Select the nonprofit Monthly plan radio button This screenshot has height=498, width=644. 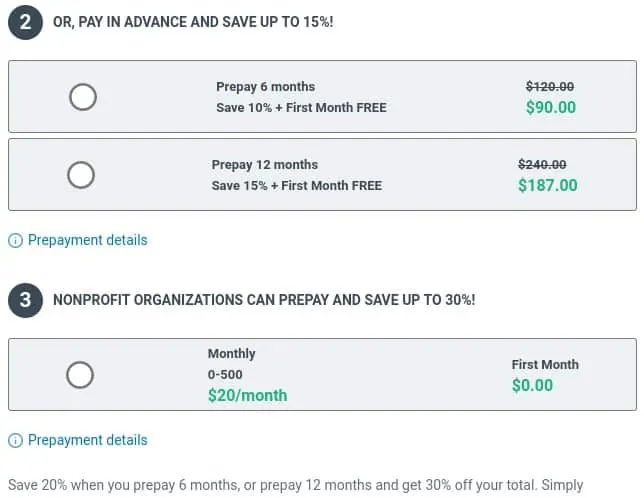(x=80, y=375)
